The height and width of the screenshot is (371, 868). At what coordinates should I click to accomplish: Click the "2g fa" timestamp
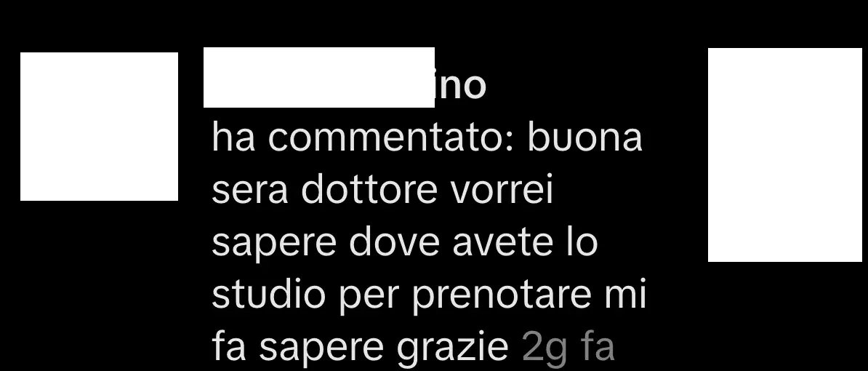pyautogui.click(x=568, y=348)
